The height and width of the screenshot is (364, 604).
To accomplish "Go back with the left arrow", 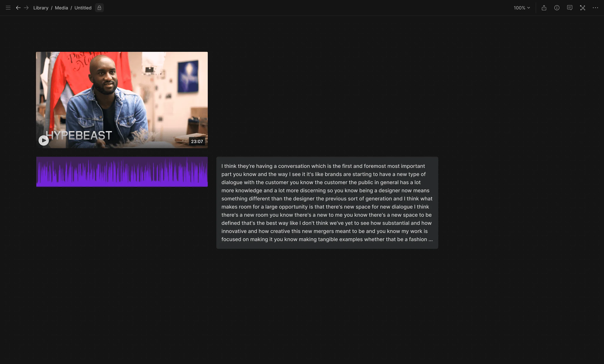I will point(18,8).
